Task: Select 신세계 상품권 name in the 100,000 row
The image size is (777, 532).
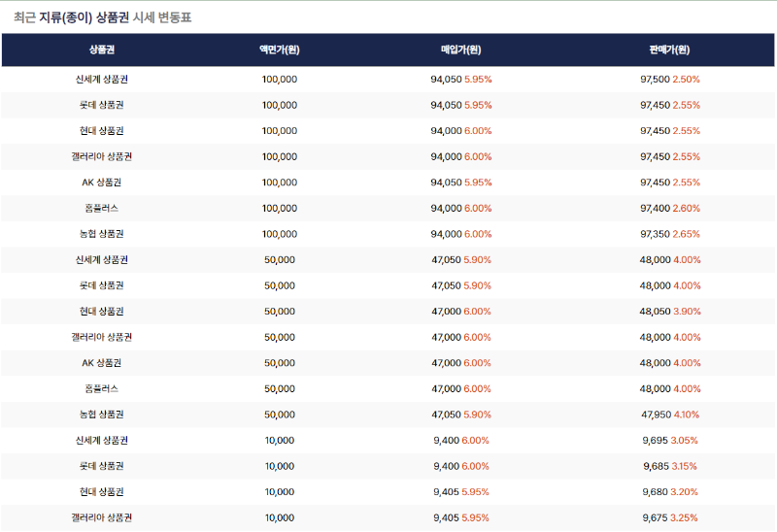Action: 102,80
